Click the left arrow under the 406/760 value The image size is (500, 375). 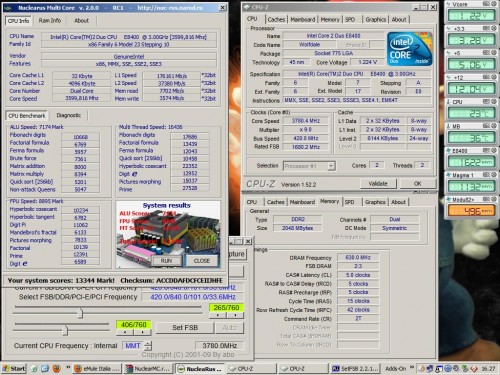pyautogui.click(x=125, y=332)
